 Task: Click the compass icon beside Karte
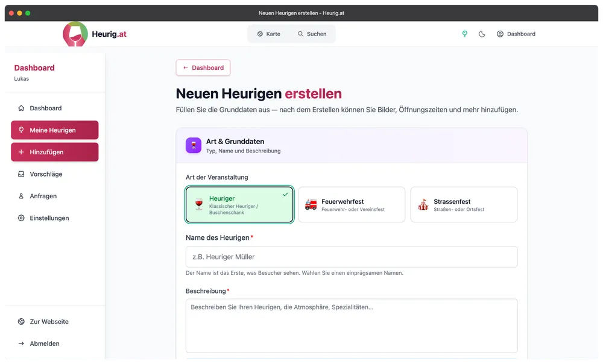[260, 34]
